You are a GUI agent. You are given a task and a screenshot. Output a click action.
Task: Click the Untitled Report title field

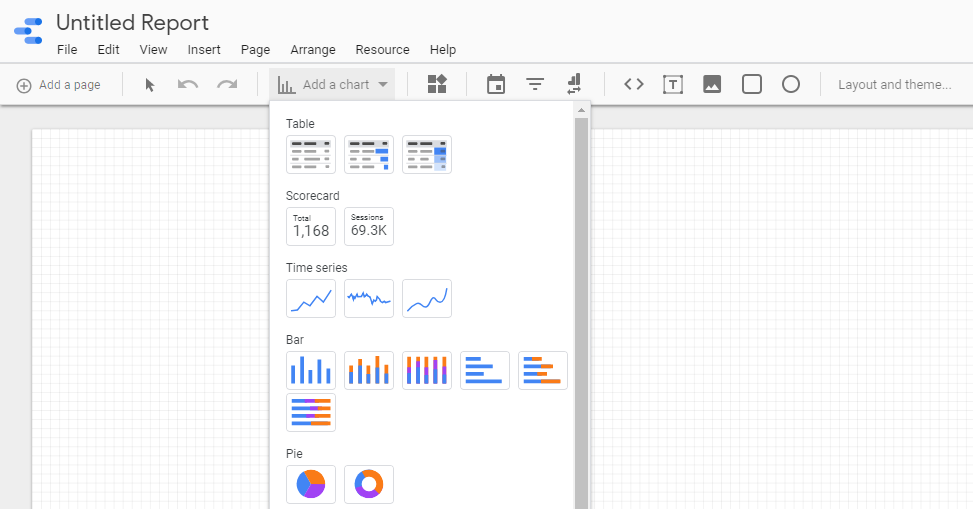click(x=132, y=23)
